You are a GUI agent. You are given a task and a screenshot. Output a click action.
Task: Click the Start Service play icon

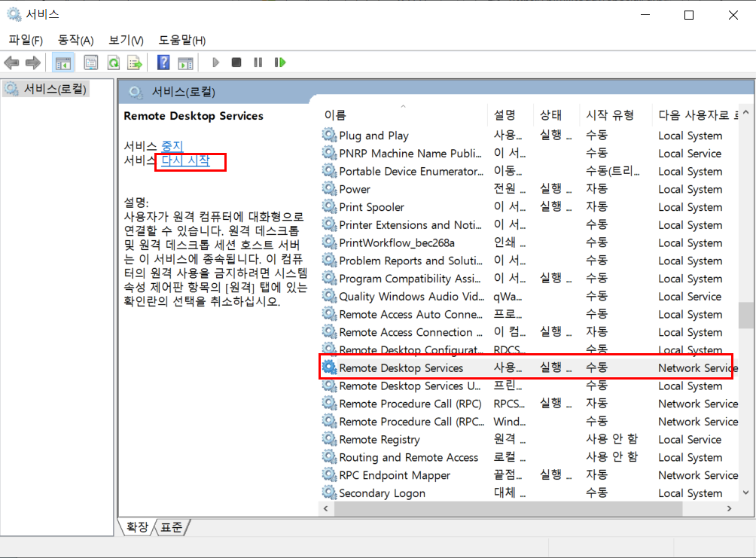coord(215,63)
